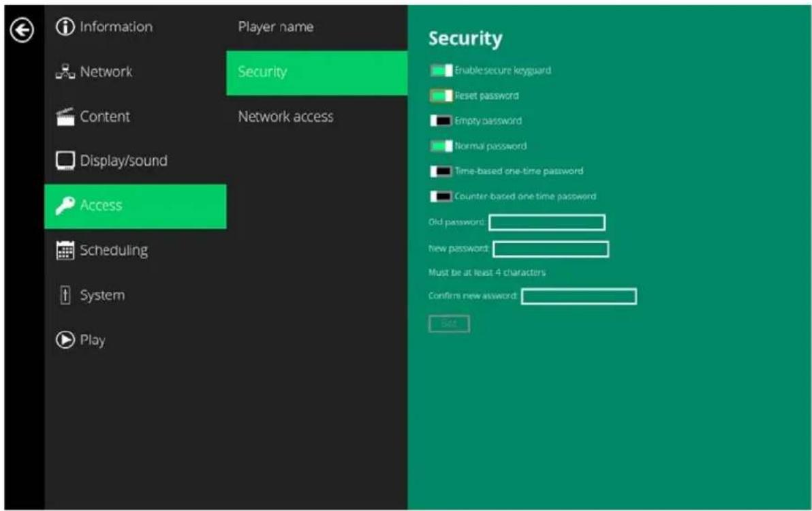Click the Play circle icon

65,339
